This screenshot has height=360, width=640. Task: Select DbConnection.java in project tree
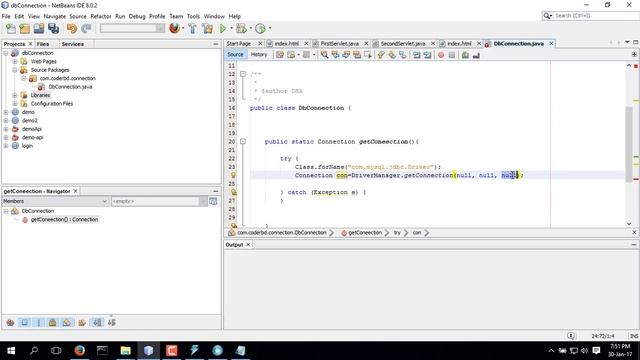coord(70,87)
